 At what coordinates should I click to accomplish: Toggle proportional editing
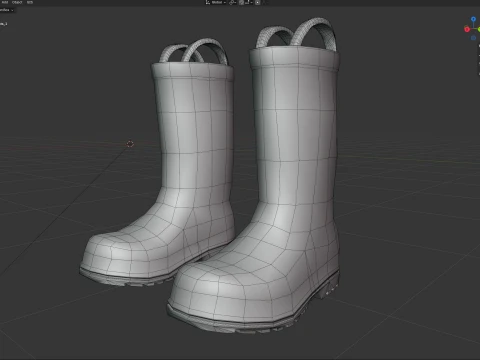click(x=257, y=2)
